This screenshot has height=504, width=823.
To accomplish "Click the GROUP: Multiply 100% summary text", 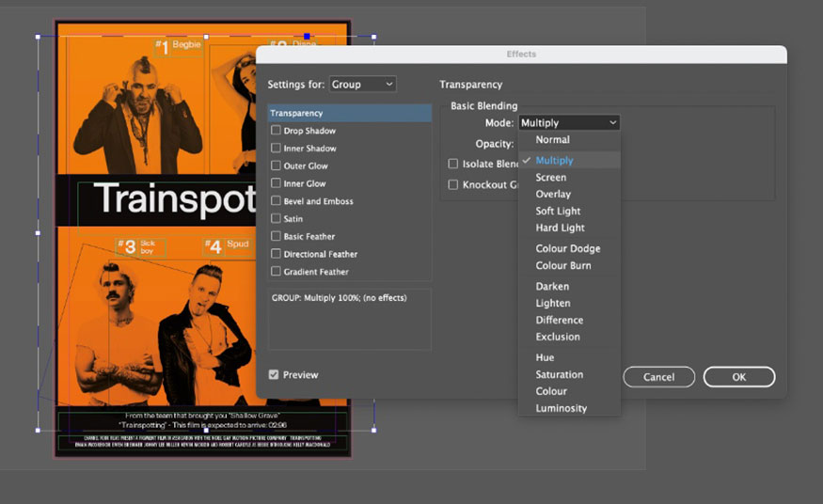I will [339, 298].
